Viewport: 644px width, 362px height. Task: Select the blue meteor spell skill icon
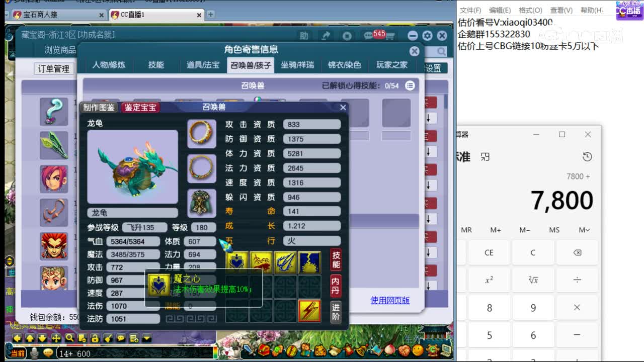285,261
